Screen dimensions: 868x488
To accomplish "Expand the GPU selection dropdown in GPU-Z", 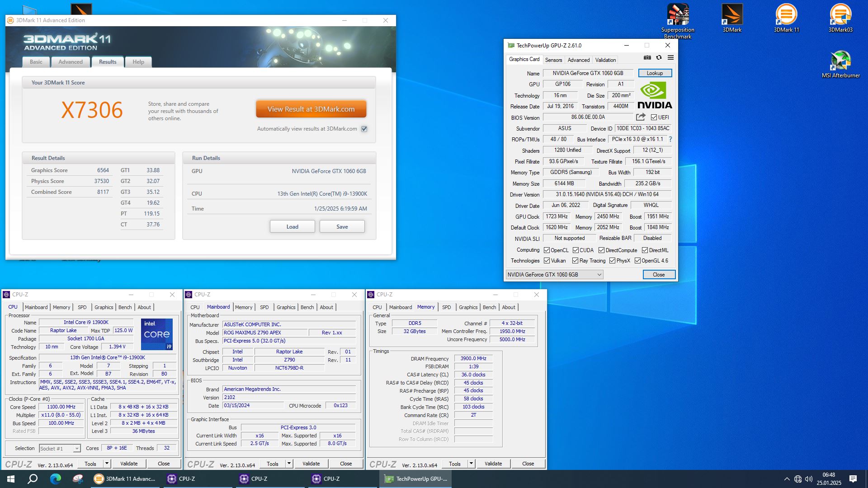I will click(x=554, y=275).
